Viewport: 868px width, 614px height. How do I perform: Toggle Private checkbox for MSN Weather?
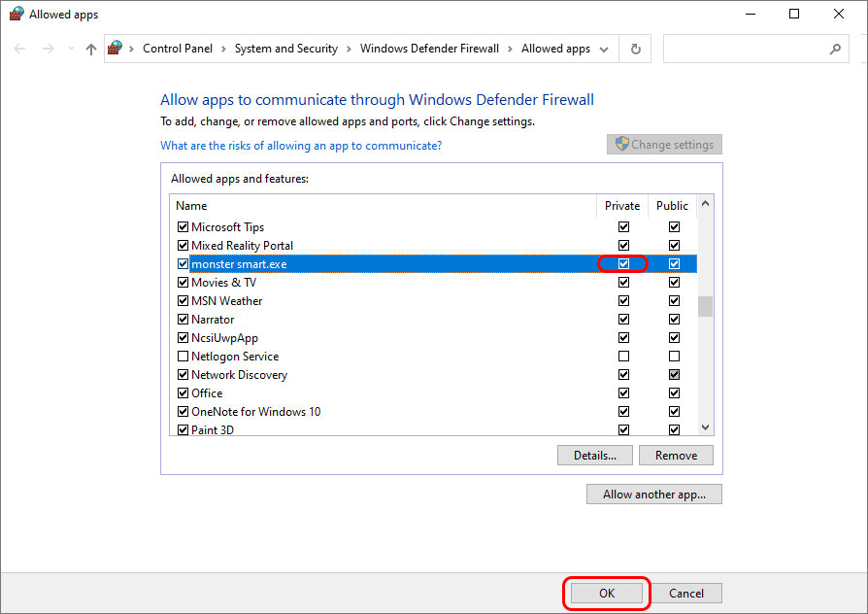click(624, 300)
